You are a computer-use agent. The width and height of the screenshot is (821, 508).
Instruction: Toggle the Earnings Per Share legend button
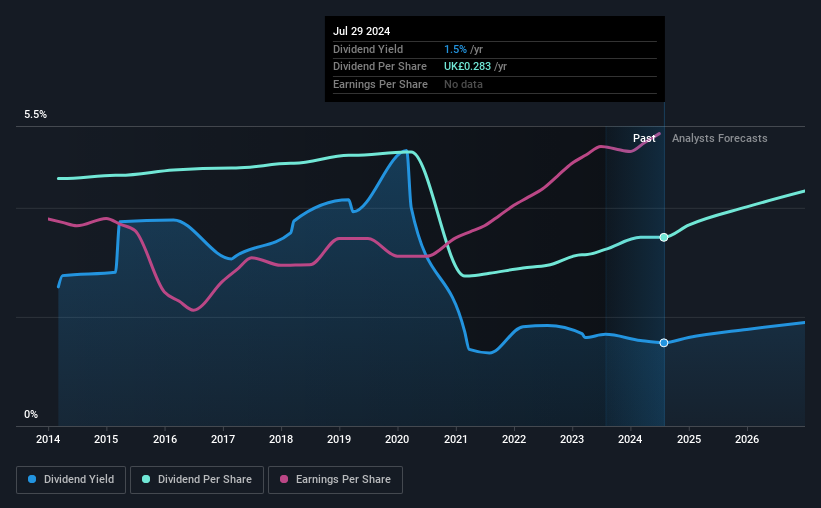pos(335,480)
